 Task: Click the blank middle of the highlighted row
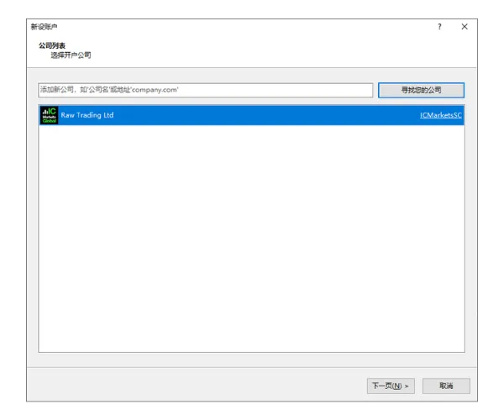point(260,116)
